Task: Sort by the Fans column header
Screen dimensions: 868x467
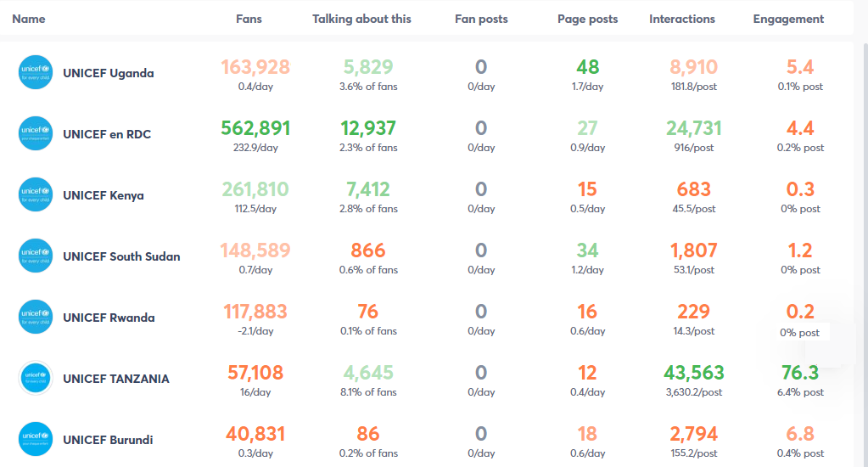Action: pyautogui.click(x=249, y=19)
